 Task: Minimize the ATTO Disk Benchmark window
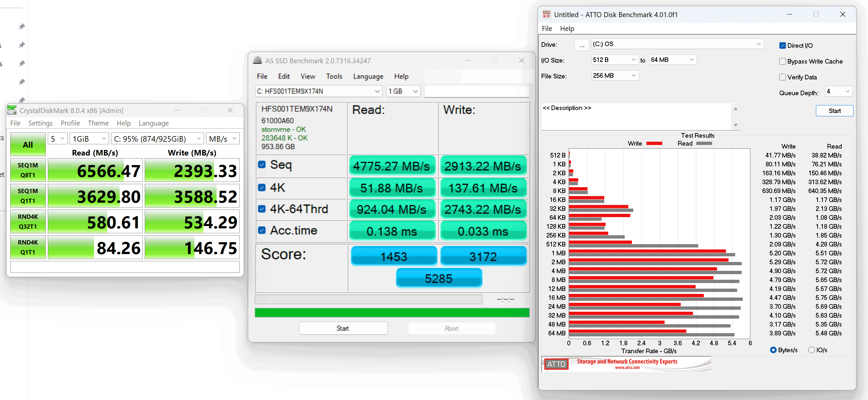point(789,14)
